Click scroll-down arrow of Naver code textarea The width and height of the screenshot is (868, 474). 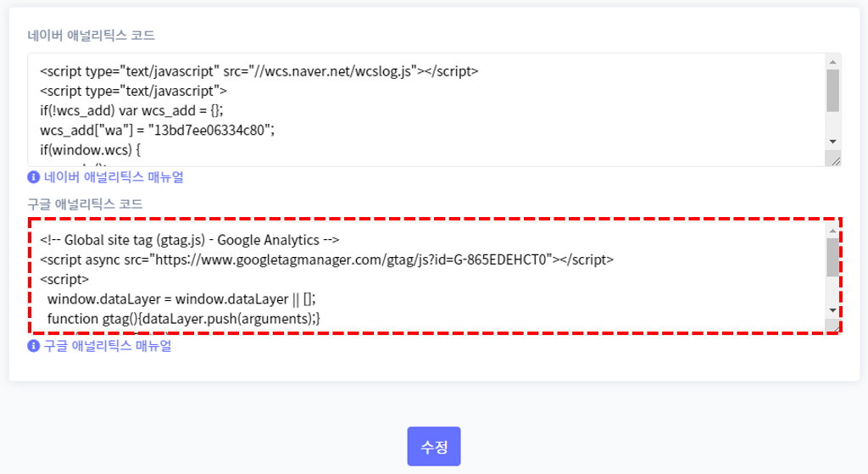pos(832,142)
